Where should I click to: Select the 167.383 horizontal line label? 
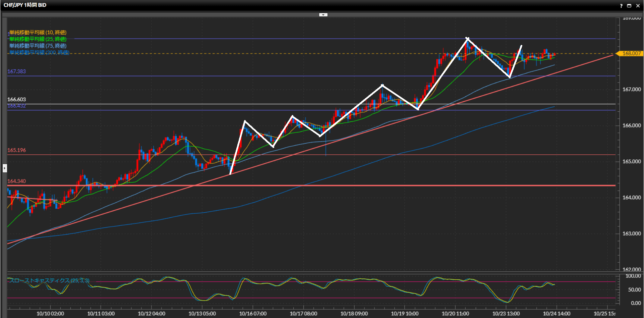coord(16,71)
